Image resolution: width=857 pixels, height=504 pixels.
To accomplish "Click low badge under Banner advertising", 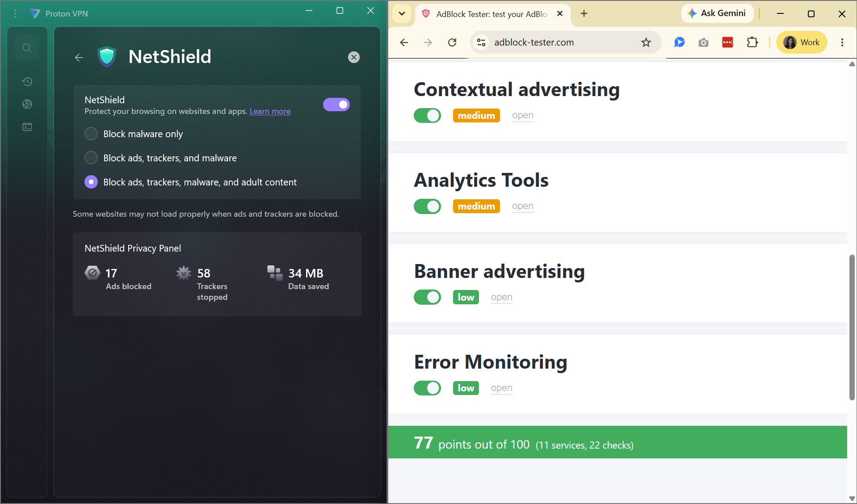I will pyautogui.click(x=466, y=297).
